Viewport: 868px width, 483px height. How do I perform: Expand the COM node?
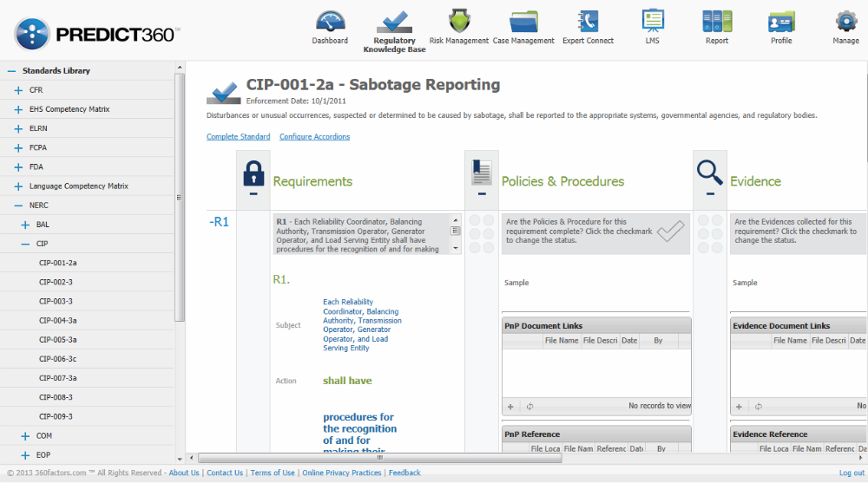point(25,436)
